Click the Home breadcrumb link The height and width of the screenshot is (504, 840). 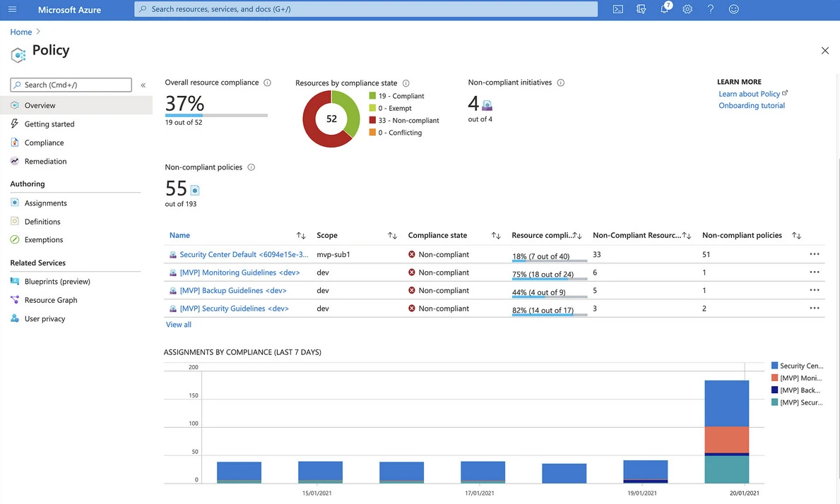pos(21,32)
